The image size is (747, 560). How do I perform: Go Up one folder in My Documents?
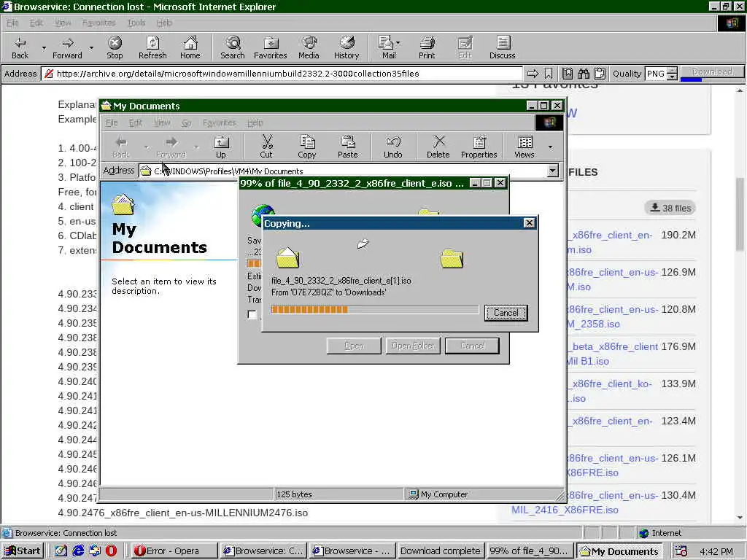click(x=221, y=147)
